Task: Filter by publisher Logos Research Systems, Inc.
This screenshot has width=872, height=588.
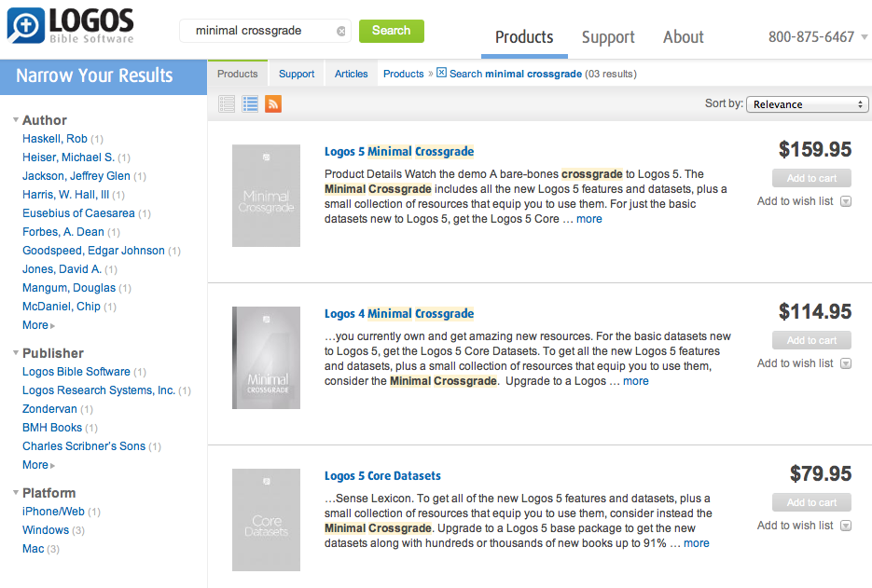Action: (99, 390)
